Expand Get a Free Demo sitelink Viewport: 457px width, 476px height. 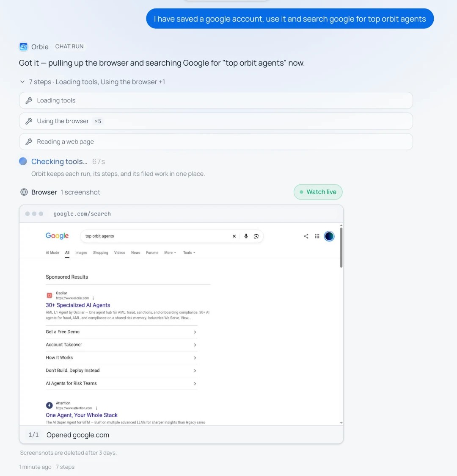pos(121,332)
